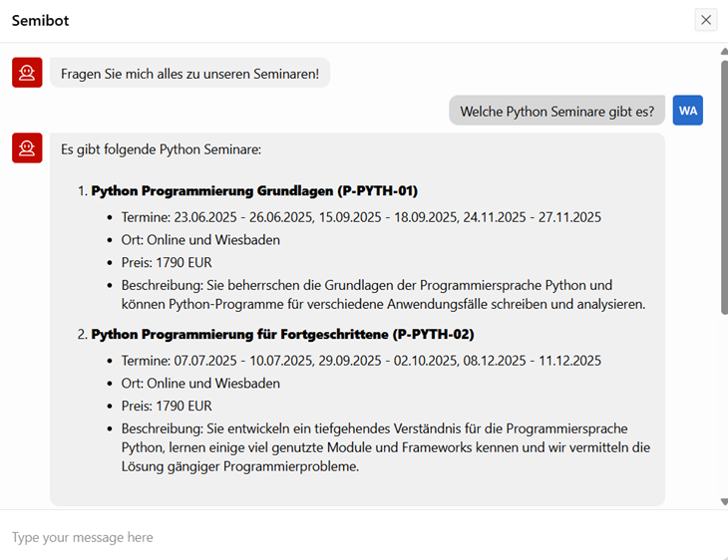Viewport: 728px width, 560px height.
Task: Click the 'Fragen Sie mich alles zu unseren Seminaren!' message
Action: tap(189, 74)
